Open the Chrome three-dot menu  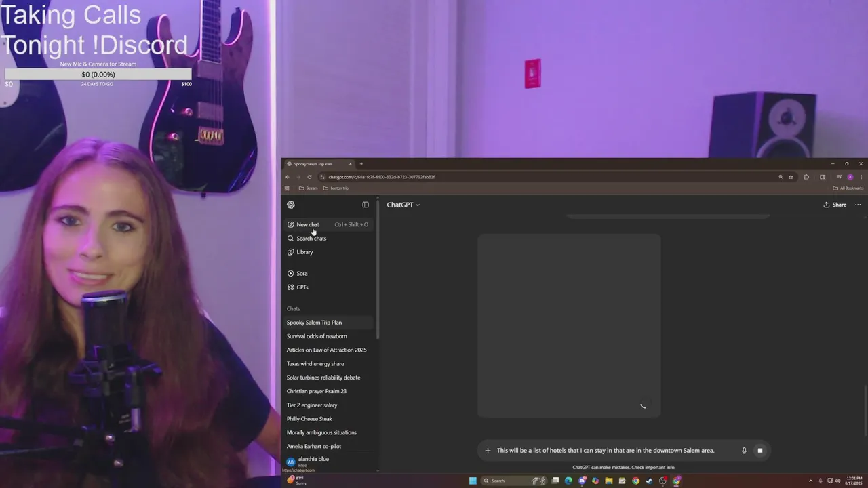point(861,177)
